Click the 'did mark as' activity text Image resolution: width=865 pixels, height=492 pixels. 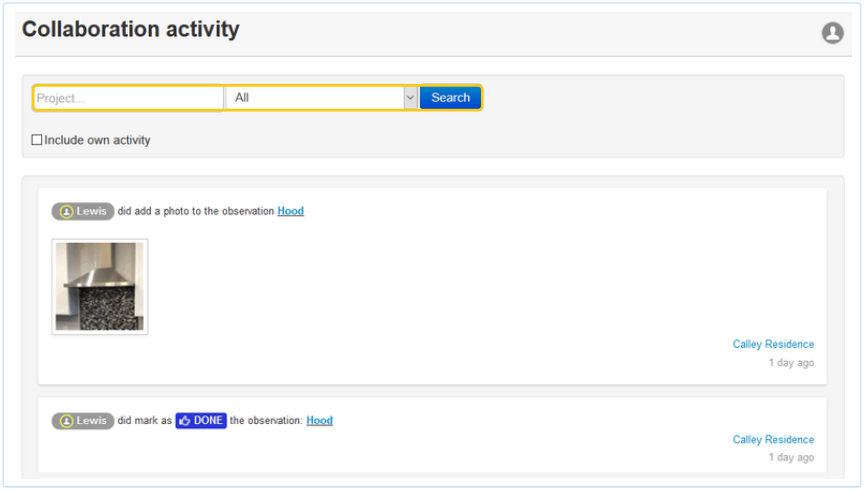144,421
